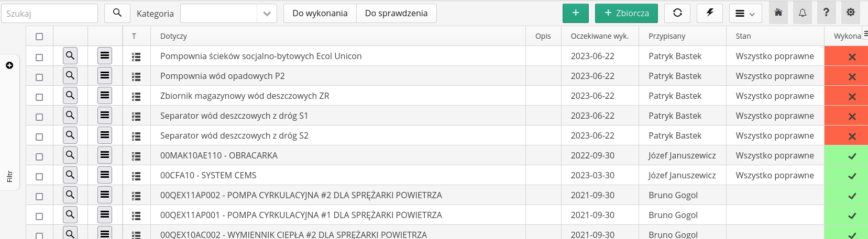Select checkbox for 00MAK10AE110 - OBRACARKA row
This screenshot has height=239, width=868.
click(39, 157)
